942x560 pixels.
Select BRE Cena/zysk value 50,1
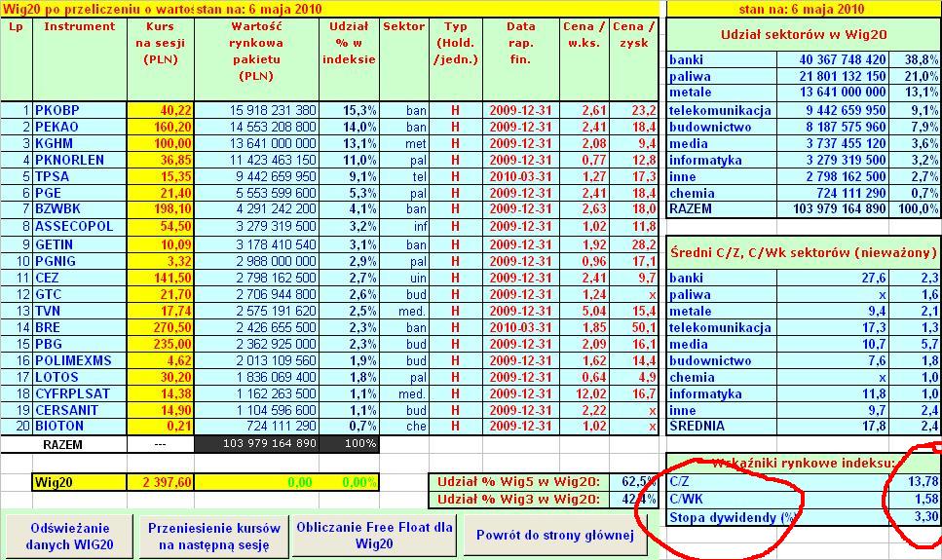pyautogui.click(x=634, y=327)
